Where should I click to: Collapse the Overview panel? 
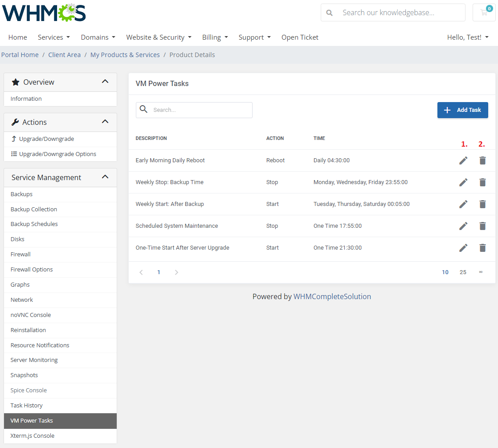pos(105,82)
